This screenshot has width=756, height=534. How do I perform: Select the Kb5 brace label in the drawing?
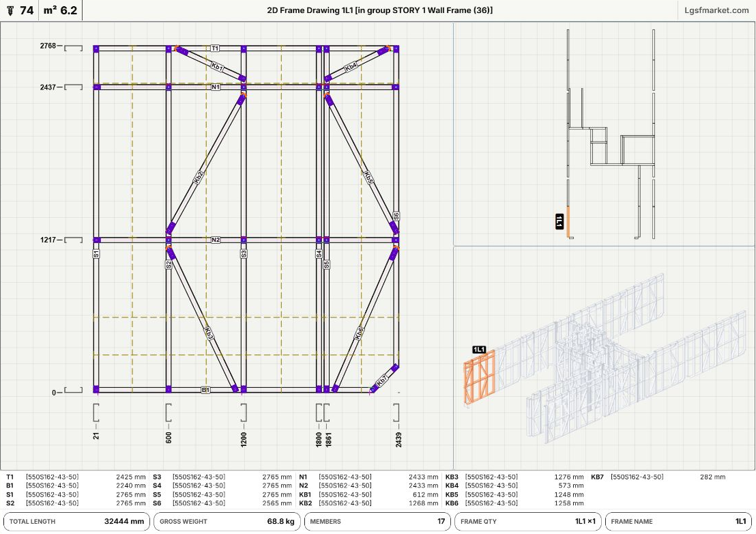(368, 178)
